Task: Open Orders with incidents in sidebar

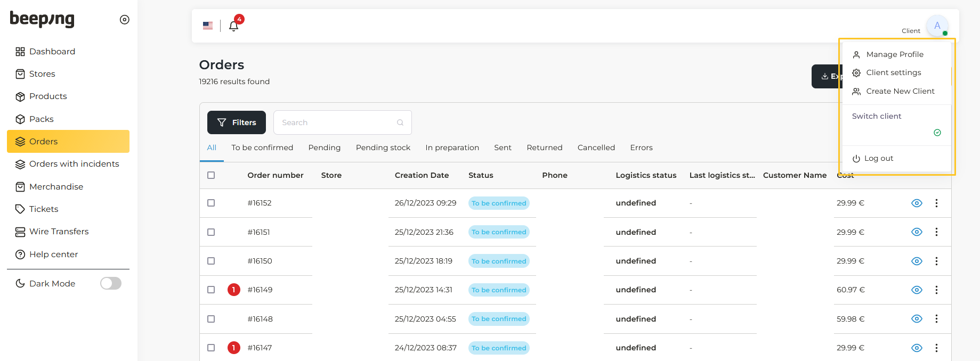Action: click(x=74, y=164)
